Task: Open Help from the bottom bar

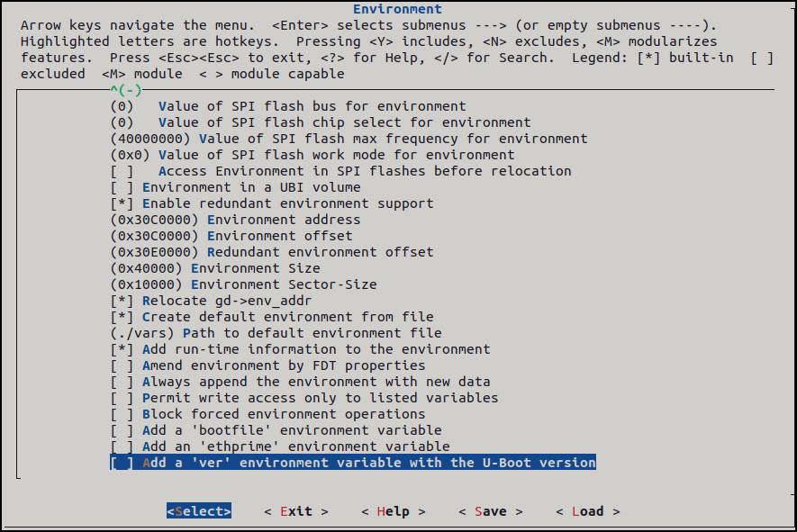Action: click(x=393, y=511)
